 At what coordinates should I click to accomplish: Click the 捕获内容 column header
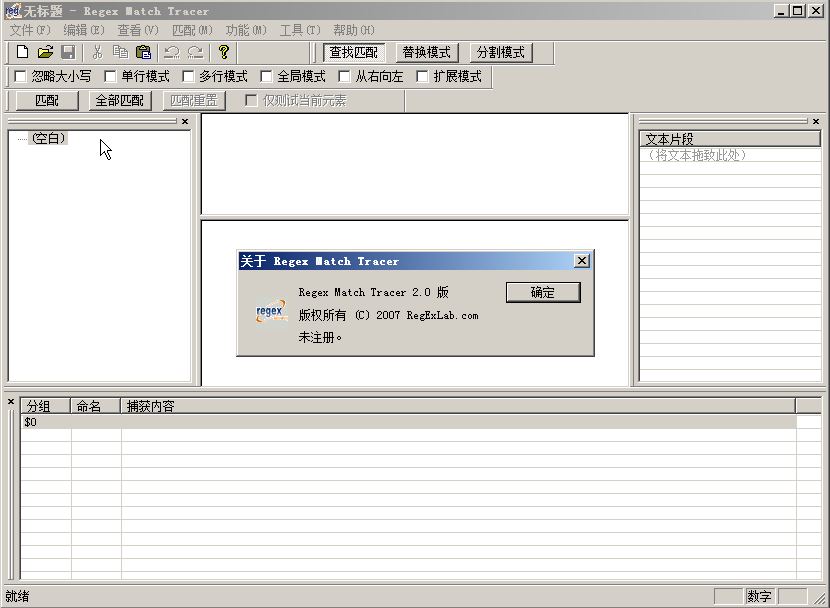[458, 406]
